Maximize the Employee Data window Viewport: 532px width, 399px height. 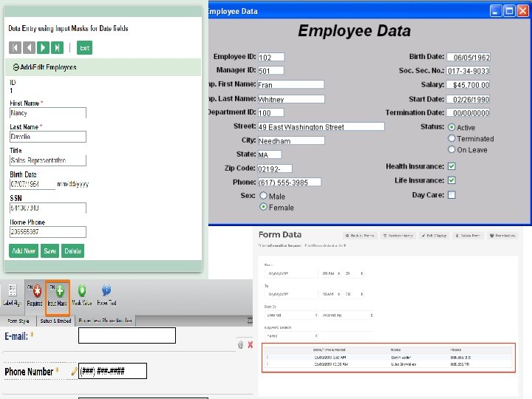pos(509,11)
